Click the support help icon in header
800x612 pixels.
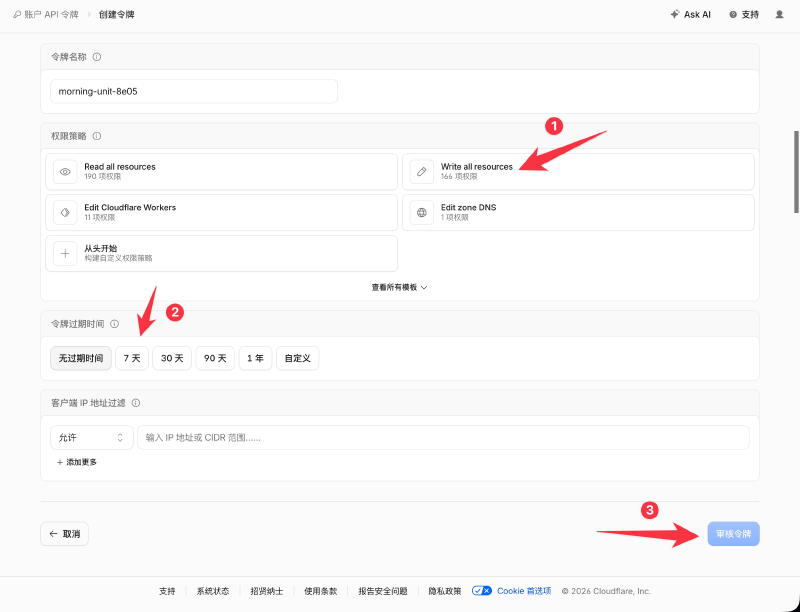tap(733, 15)
